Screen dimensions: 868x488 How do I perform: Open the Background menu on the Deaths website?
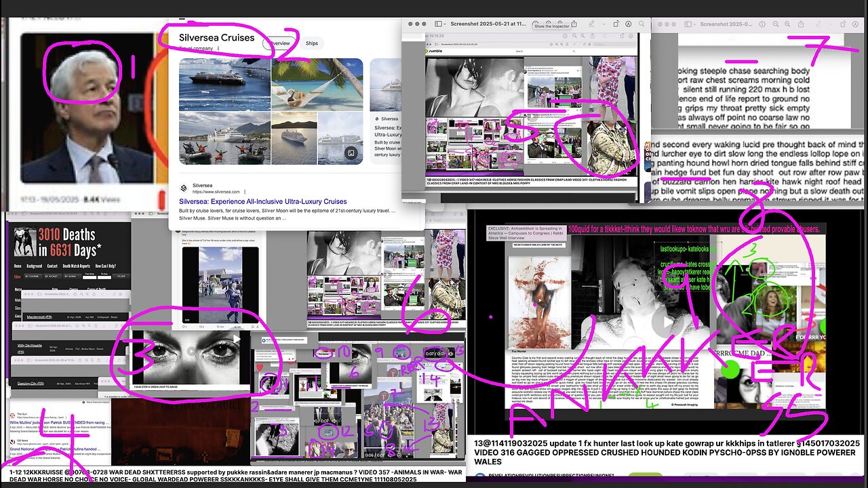point(35,266)
